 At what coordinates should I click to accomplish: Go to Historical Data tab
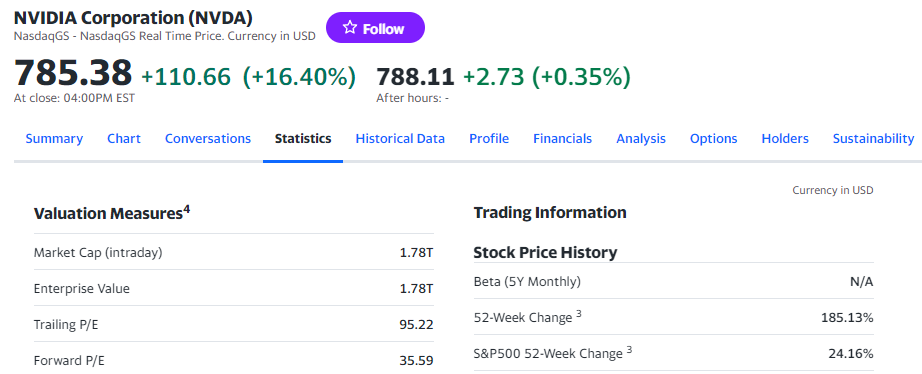click(x=400, y=139)
